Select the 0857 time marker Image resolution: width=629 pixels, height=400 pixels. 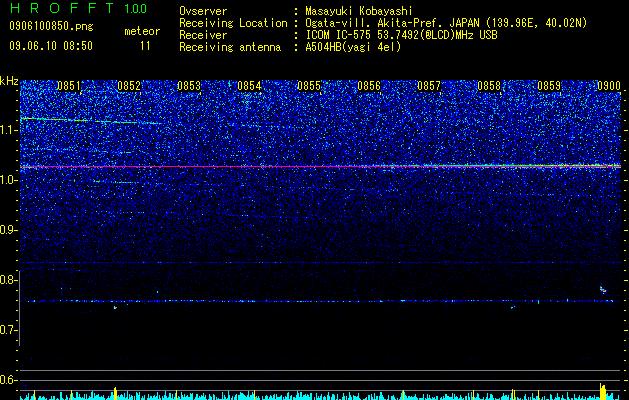point(429,86)
